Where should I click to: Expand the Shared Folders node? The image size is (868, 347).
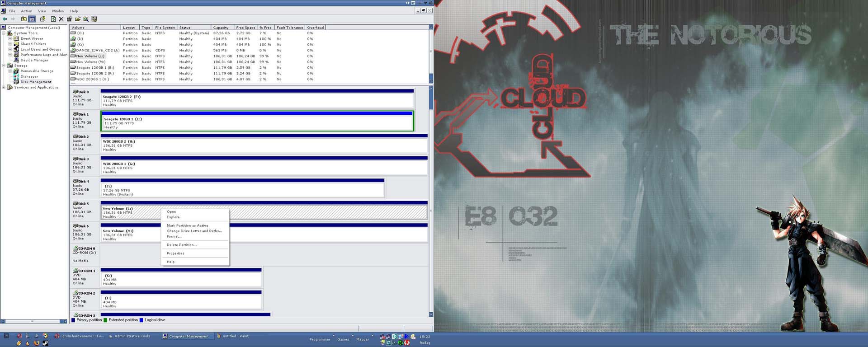click(10, 44)
